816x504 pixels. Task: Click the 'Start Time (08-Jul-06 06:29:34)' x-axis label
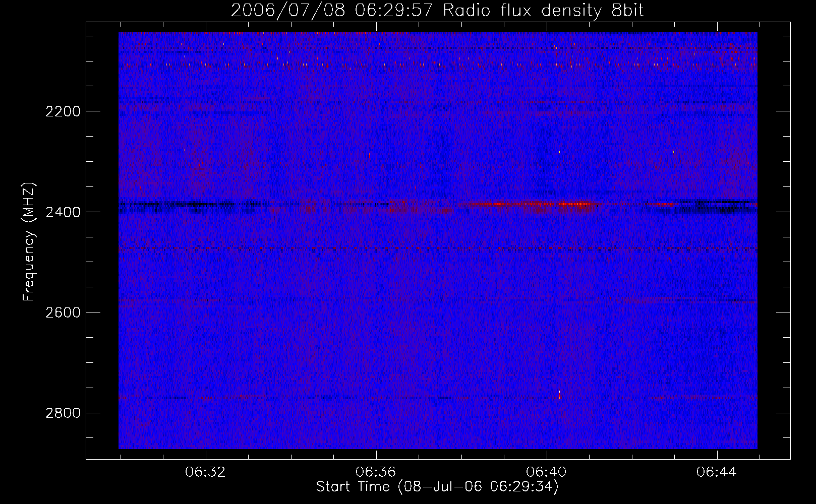pyautogui.click(x=437, y=487)
